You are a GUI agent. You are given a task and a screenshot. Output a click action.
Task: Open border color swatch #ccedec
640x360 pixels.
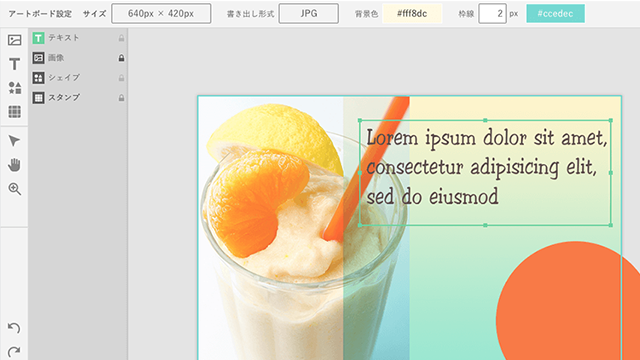coord(556,13)
